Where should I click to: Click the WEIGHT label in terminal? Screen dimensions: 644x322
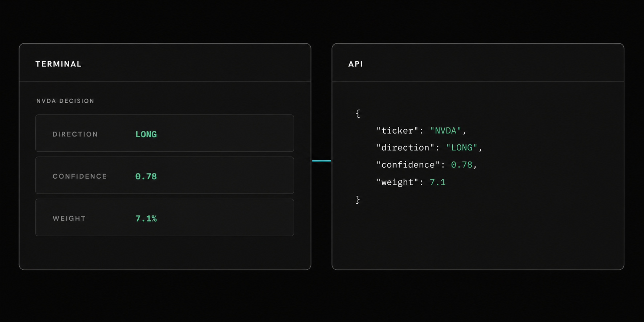(x=69, y=219)
